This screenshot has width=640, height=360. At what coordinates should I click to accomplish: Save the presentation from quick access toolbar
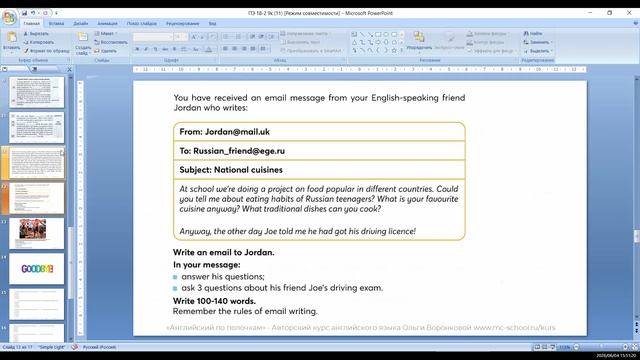[x=24, y=13]
